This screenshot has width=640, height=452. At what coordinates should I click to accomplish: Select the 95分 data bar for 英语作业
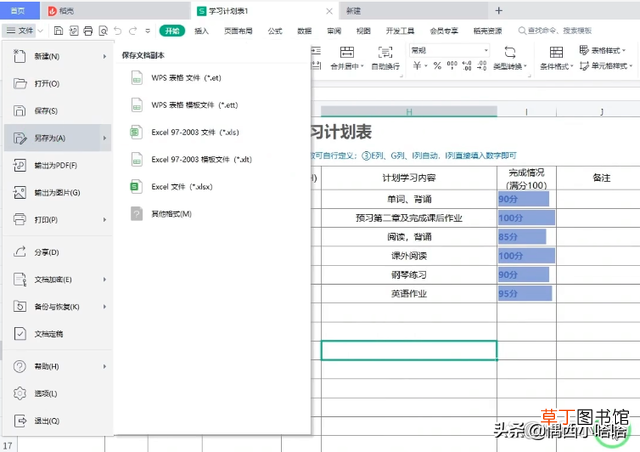coord(525,294)
